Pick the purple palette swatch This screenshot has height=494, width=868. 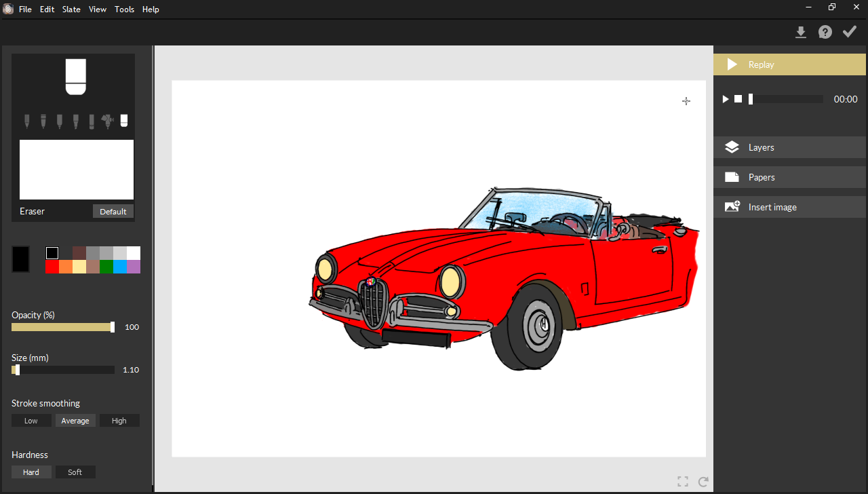(x=134, y=267)
